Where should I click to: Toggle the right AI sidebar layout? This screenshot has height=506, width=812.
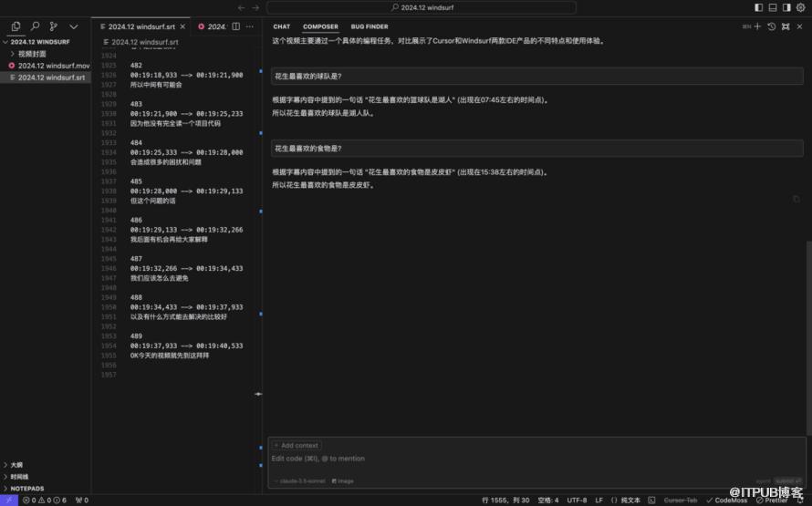(x=786, y=7)
